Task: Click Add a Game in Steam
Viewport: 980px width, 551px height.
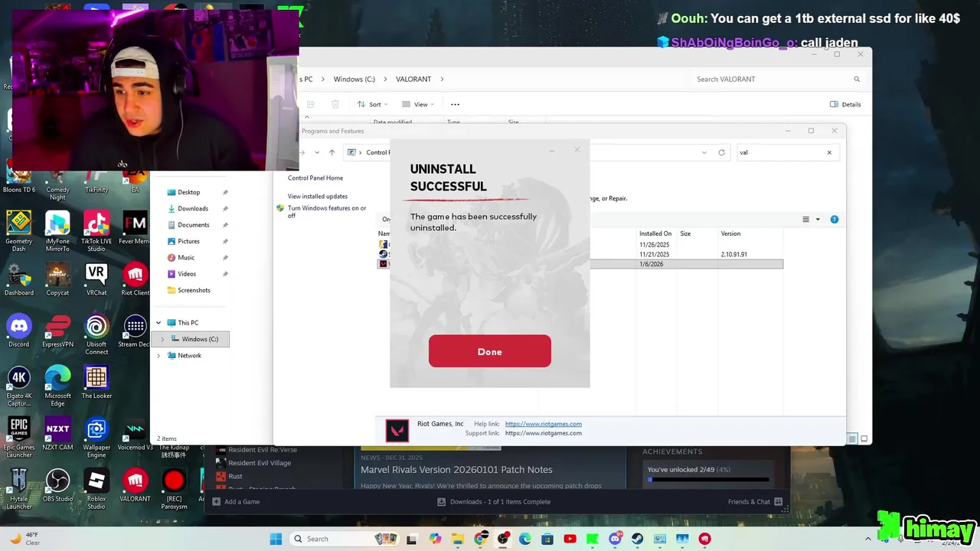Action: 236,502
